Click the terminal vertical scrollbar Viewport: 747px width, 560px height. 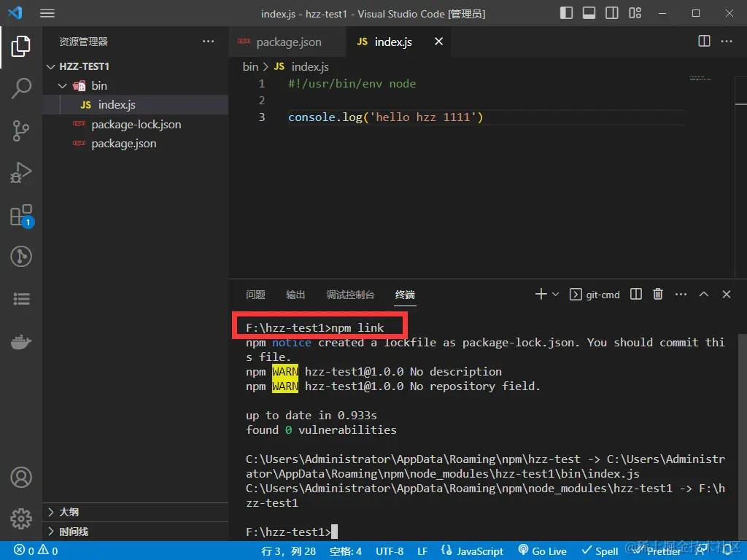pos(742,437)
